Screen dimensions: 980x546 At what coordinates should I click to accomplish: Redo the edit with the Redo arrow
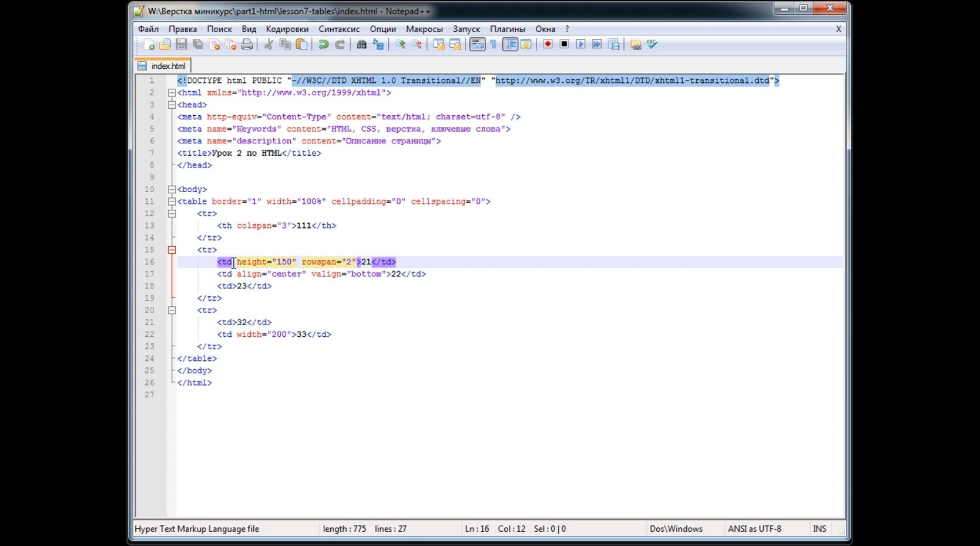click(340, 45)
